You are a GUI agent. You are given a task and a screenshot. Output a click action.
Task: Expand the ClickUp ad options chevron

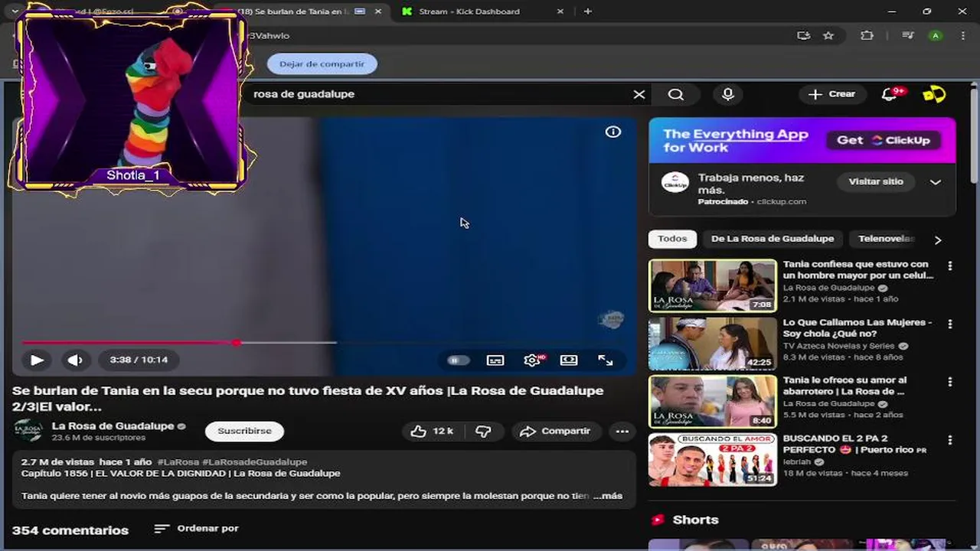(x=936, y=182)
